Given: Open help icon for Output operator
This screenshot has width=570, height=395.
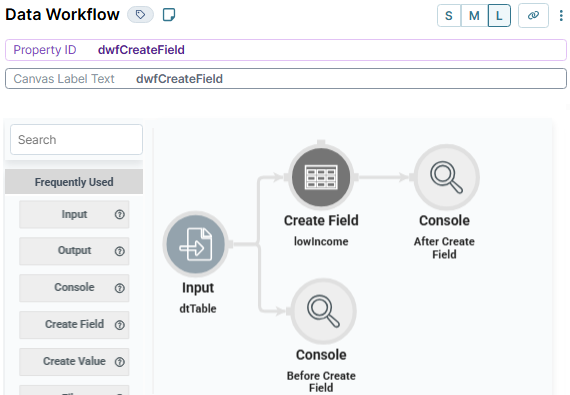Looking at the screenshot, I should tap(120, 251).
